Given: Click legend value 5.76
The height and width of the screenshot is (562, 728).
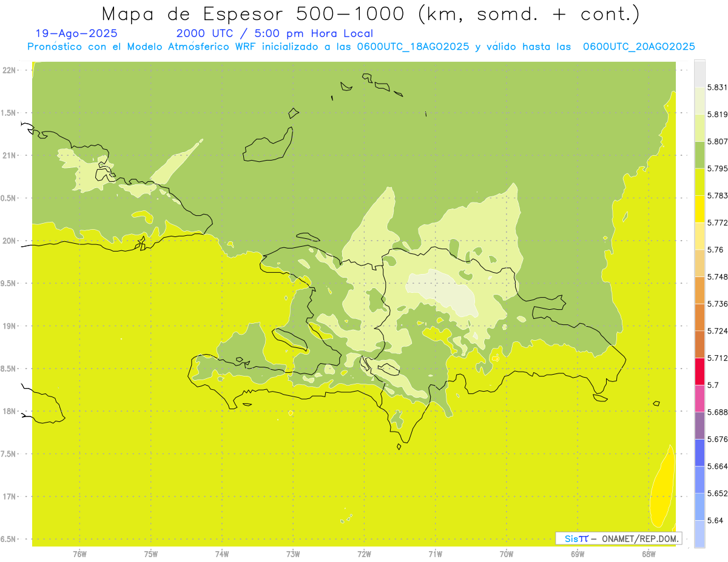Looking at the screenshot, I should [x=715, y=250].
